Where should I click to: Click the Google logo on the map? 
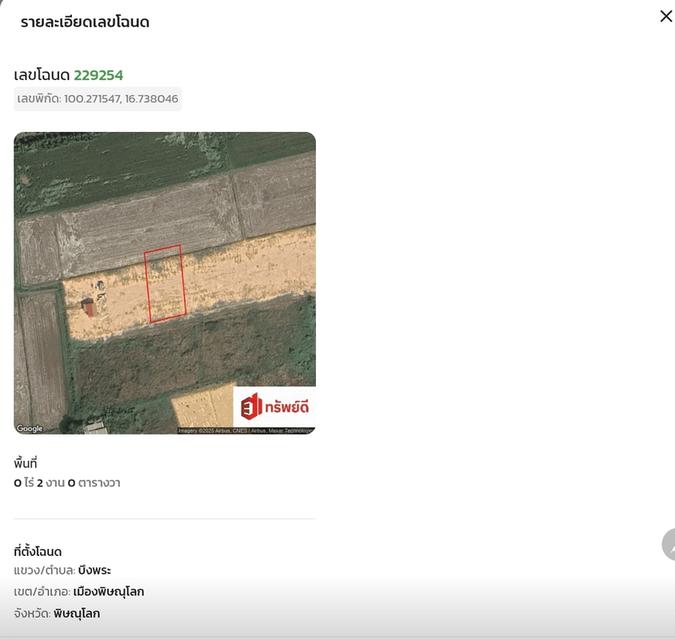click(30, 428)
